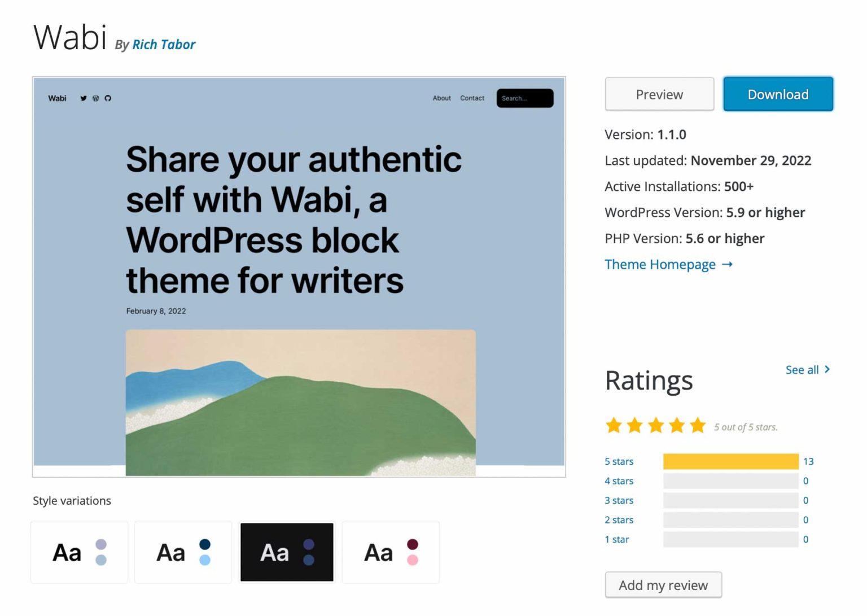The height and width of the screenshot is (616, 867).
Task: Select the pink dot color swatch variation
Action: 391,552
